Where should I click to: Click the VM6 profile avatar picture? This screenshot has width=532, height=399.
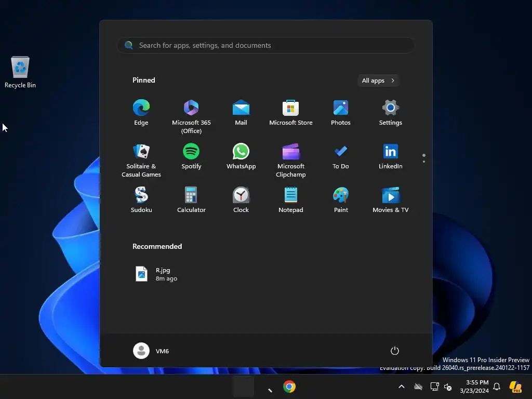(141, 351)
